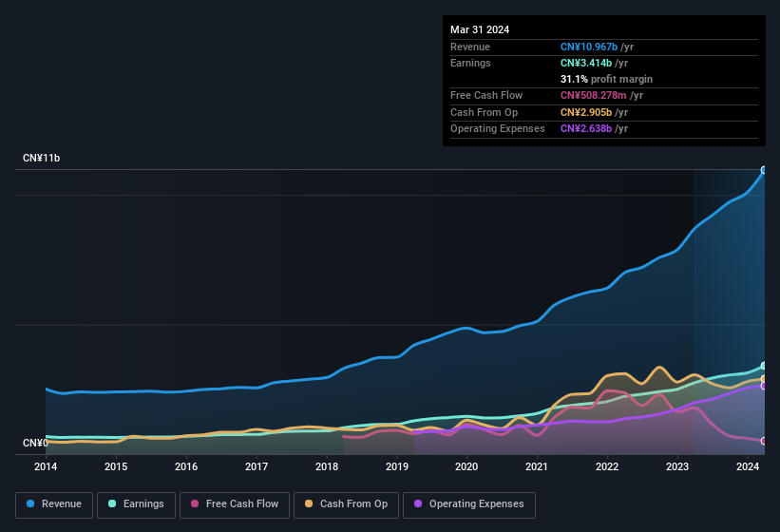The image size is (780, 532).
Task: Click the CN¥3.414b earnings value
Action: (586, 63)
